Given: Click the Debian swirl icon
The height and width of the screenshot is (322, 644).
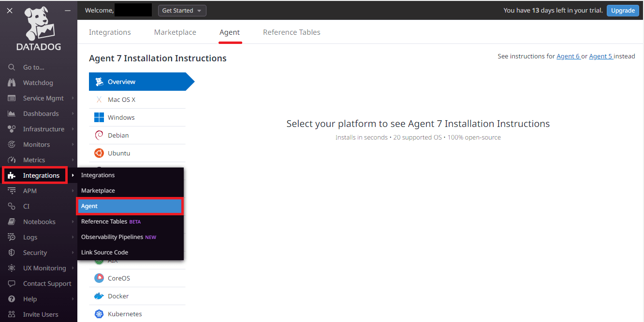Looking at the screenshot, I should click(x=99, y=135).
